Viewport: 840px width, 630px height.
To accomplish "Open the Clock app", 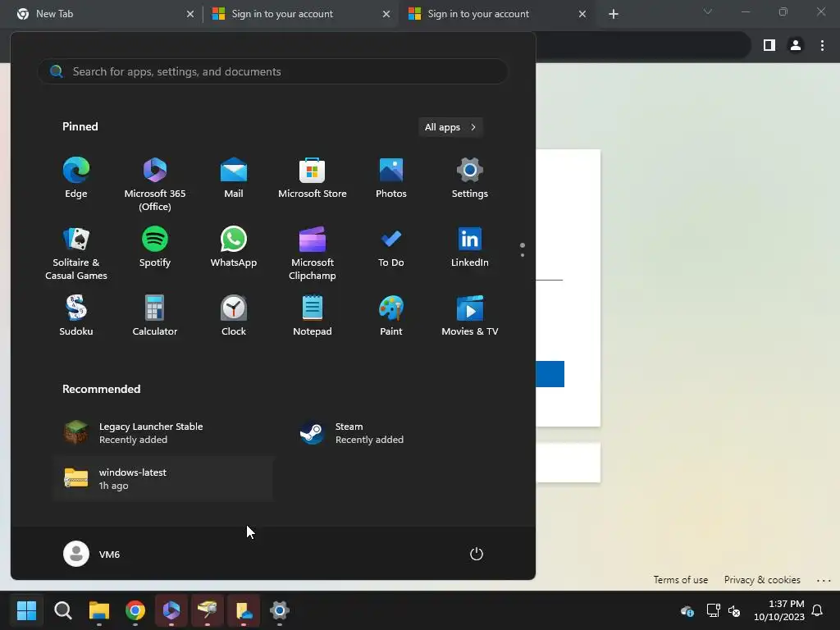I will pyautogui.click(x=234, y=316).
